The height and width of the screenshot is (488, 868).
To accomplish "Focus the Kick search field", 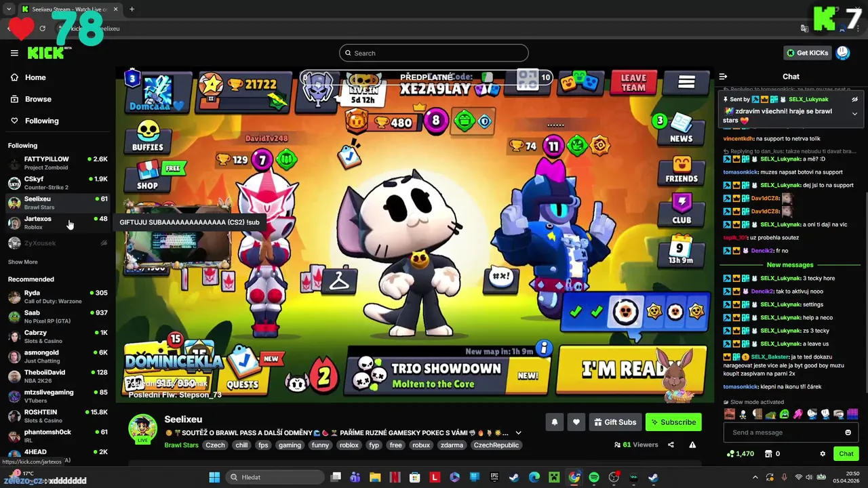I will tap(434, 53).
